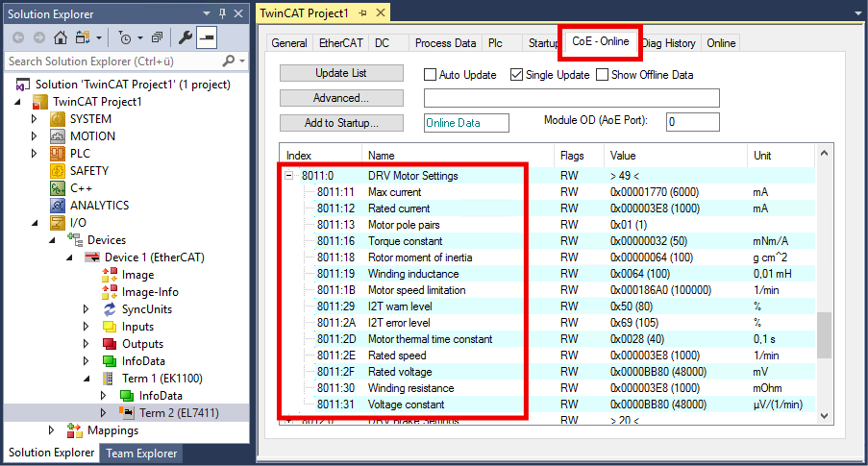Expand the SYSTEM tree node
The width and height of the screenshot is (868, 466).
[34, 119]
